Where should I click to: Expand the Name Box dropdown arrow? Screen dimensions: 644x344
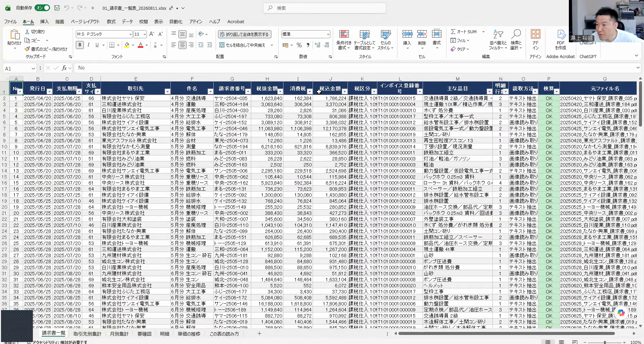(x=33, y=68)
